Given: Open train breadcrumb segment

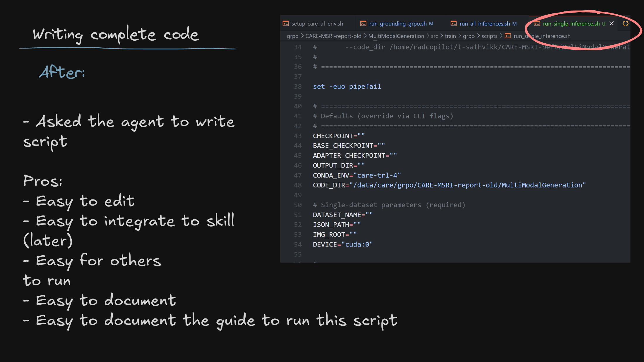Looking at the screenshot, I should point(450,36).
